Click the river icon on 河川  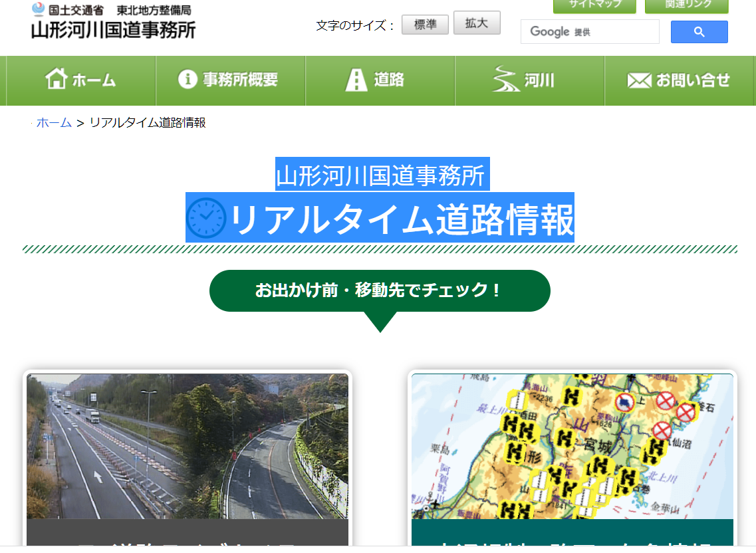503,80
